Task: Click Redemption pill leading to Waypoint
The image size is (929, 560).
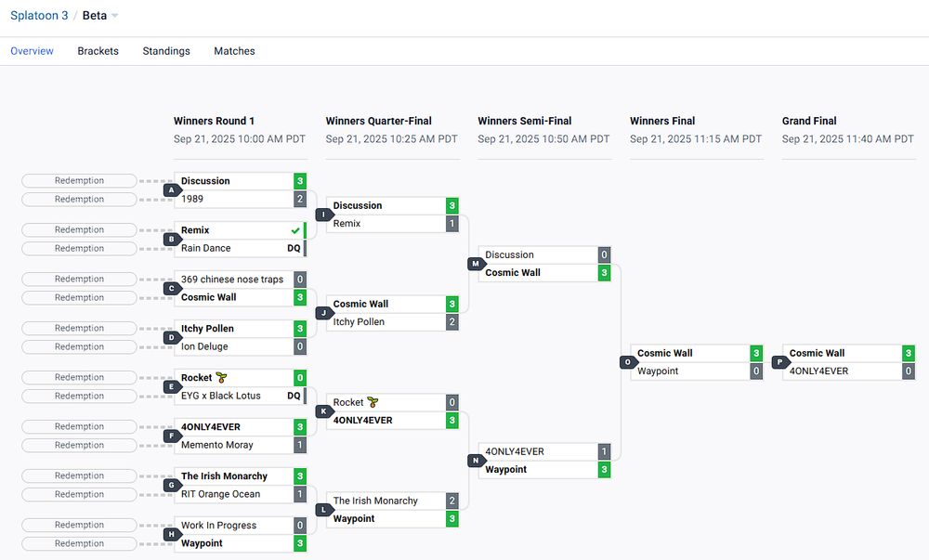Action: [79, 543]
